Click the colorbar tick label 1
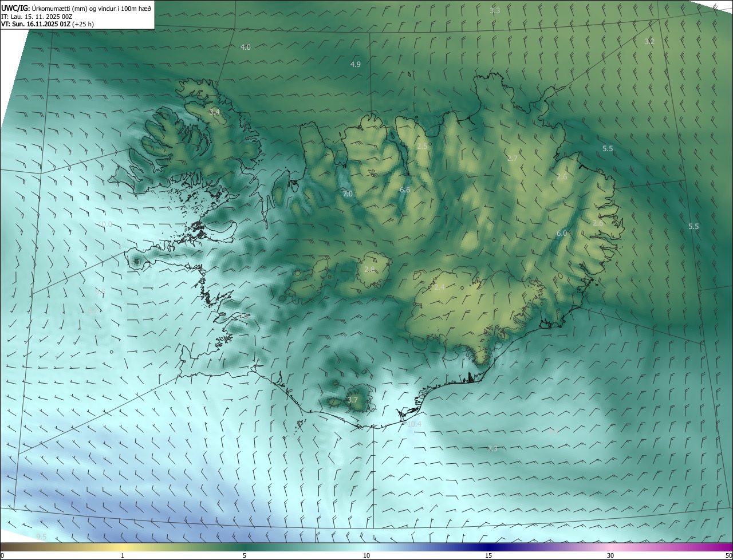733x560 pixels. [123, 555]
